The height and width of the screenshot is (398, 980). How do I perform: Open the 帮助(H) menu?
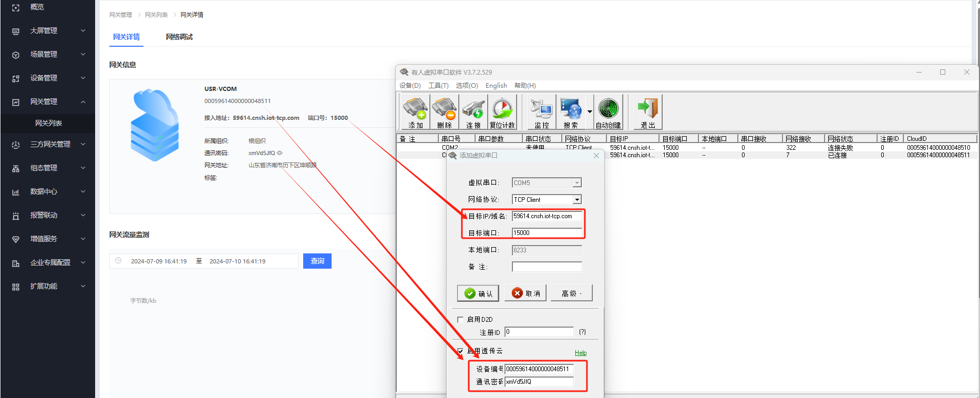pos(525,85)
